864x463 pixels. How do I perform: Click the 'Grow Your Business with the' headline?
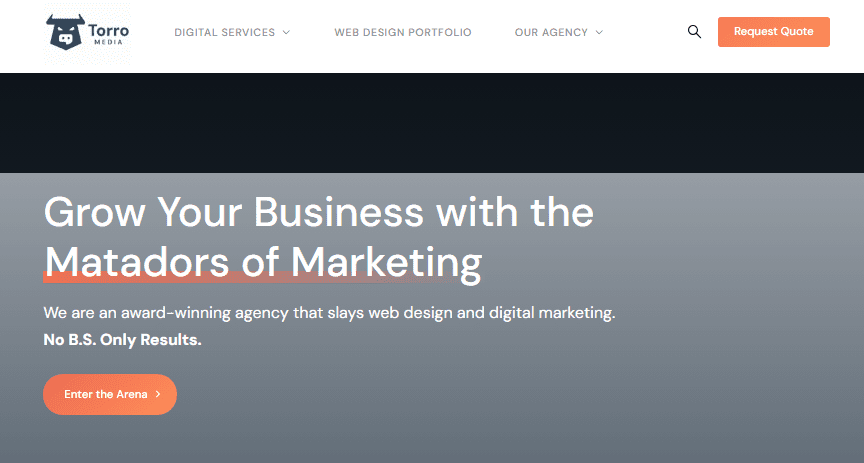(318, 212)
